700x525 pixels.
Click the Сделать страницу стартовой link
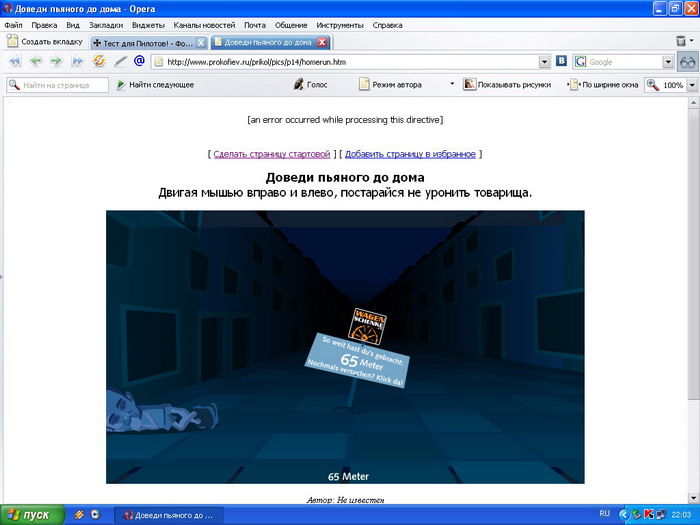pos(271,154)
